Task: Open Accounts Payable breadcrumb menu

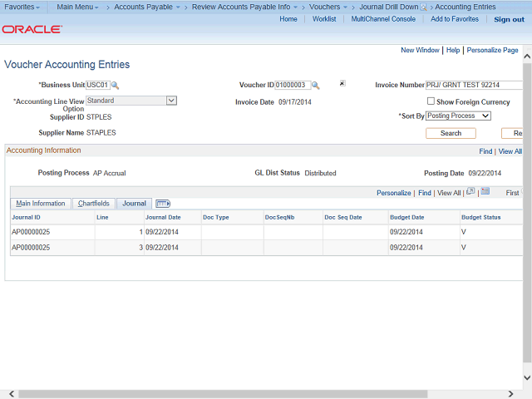Action: click(x=147, y=7)
